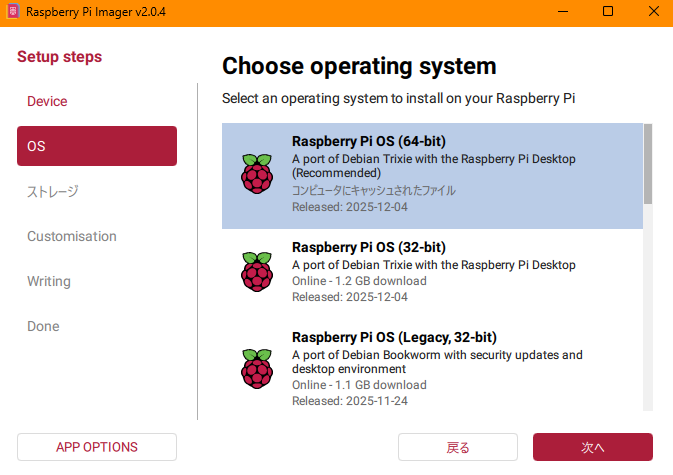Image resolution: width=673 pixels, height=475 pixels.
Task: Maximize the Raspberry Pi Imager window
Action: pos(608,11)
